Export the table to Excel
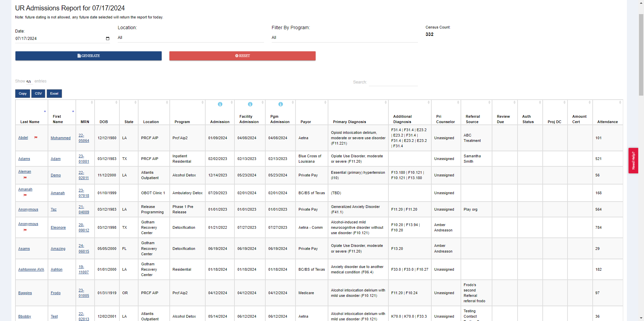Viewport: 644px width, 321px height. [x=54, y=94]
